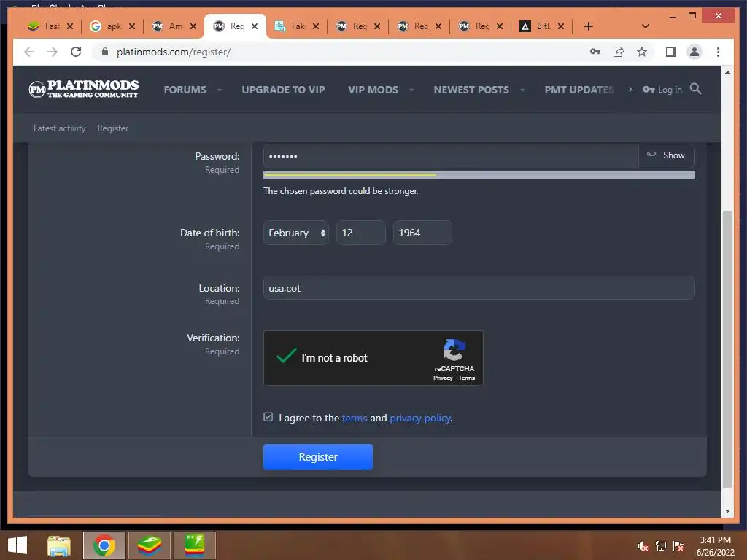Open the Chrome three-dot menu
This screenshot has width=747, height=560.
[718, 52]
